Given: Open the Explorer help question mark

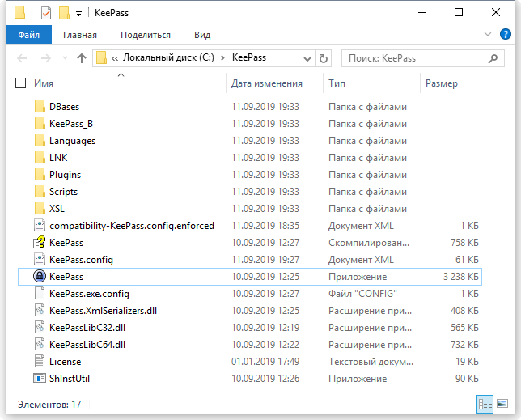Looking at the screenshot, I should [506, 35].
